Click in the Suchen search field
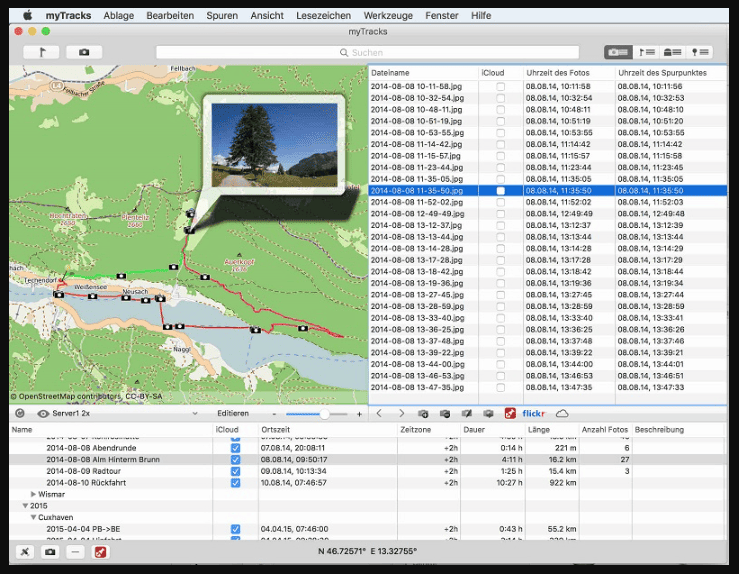Image resolution: width=739 pixels, height=574 pixels. tap(368, 52)
